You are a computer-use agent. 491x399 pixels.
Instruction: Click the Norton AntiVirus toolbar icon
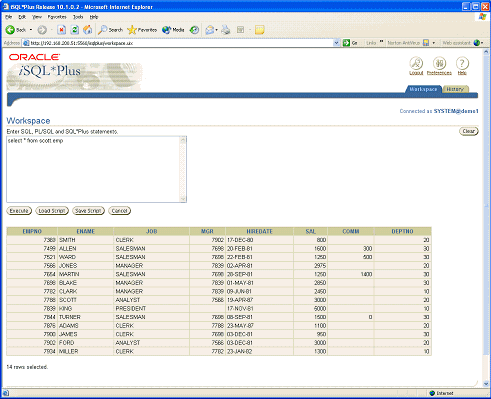[x=426, y=43]
